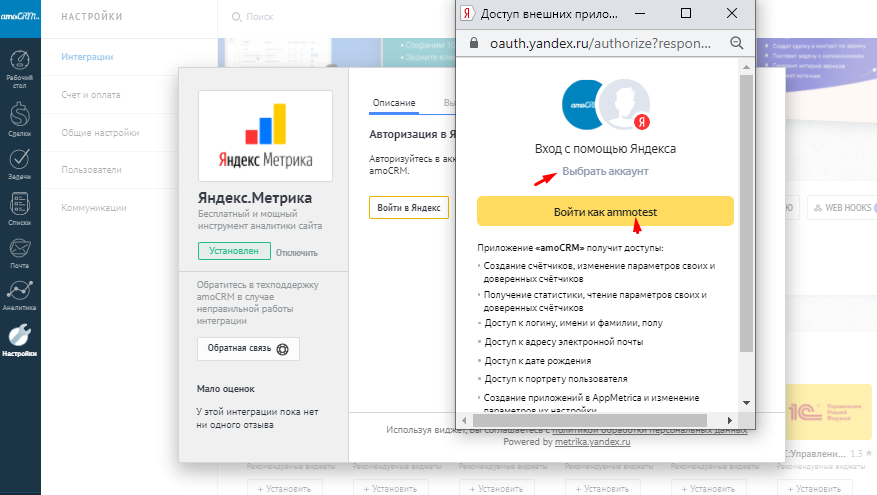Click the Доступ к портрету пользователя line

click(x=556, y=379)
